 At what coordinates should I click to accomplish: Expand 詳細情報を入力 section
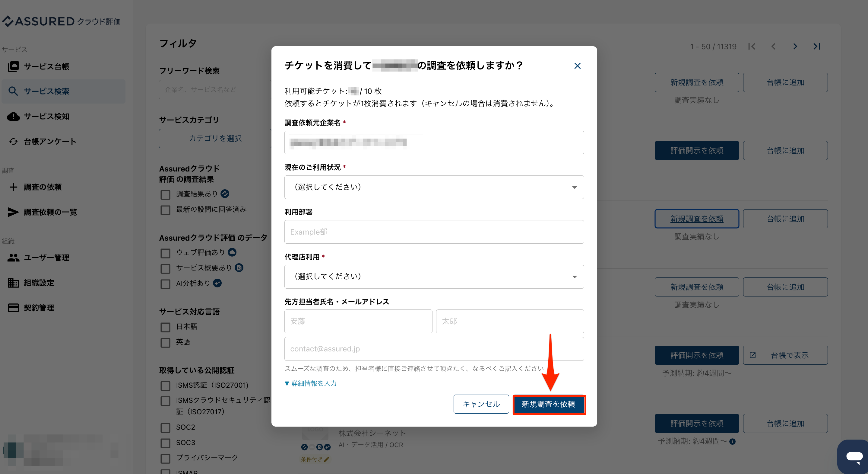coord(310,383)
